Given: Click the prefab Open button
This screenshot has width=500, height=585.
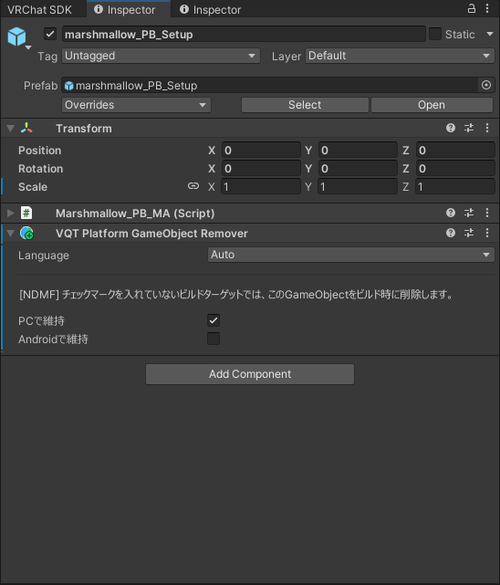Looking at the screenshot, I should (432, 105).
